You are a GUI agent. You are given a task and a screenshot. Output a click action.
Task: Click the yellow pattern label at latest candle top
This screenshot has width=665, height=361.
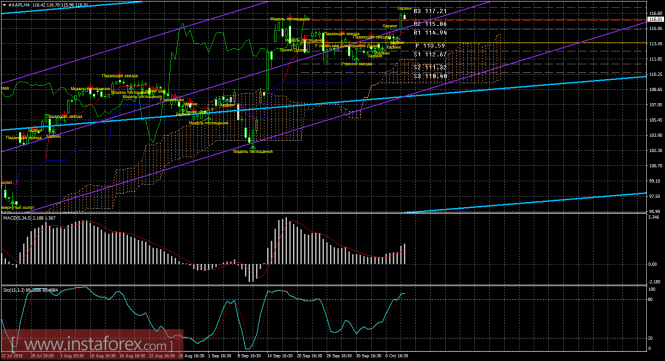pos(404,8)
